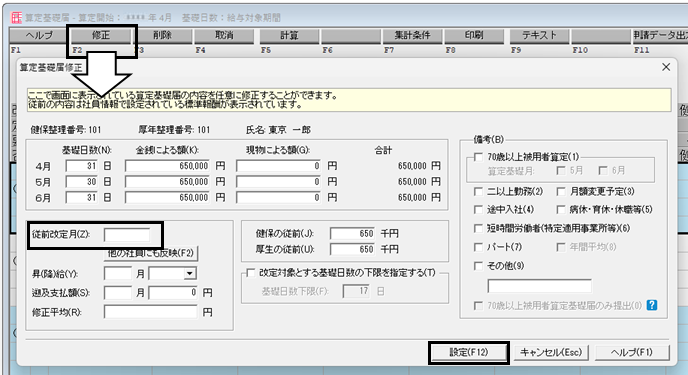Enable 短時間労働者(特定適用事業所等)(6) checkbox
688x375 pixels.
pyautogui.click(x=478, y=229)
